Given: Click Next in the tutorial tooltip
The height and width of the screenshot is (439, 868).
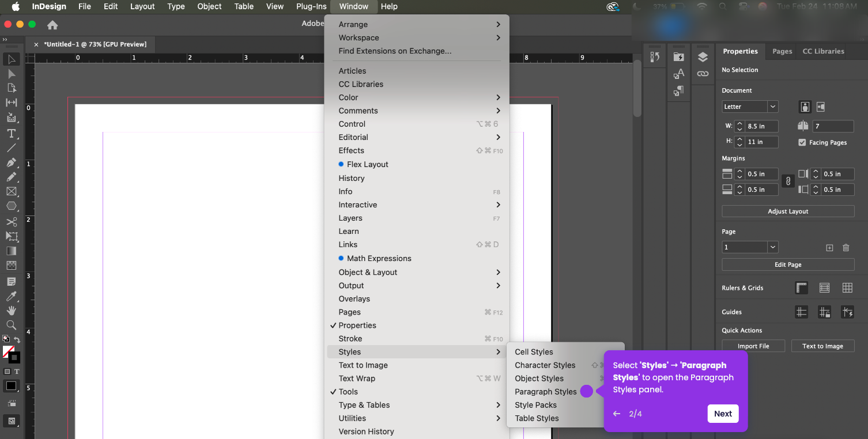Looking at the screenshot, I should [x=723, y=414].
